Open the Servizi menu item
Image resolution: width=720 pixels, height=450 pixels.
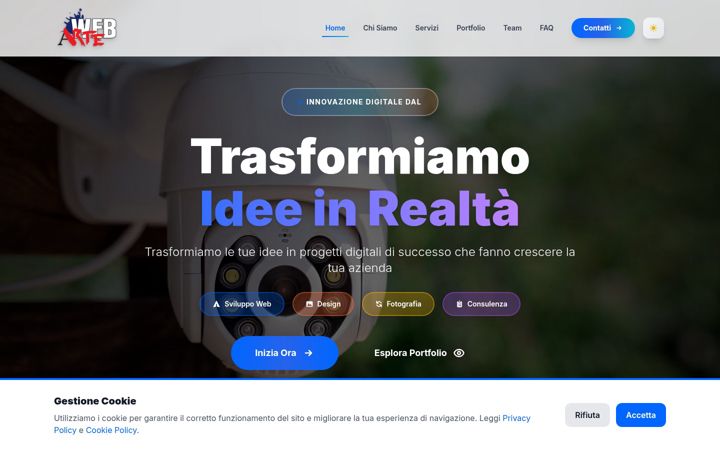tap(427, 28)
